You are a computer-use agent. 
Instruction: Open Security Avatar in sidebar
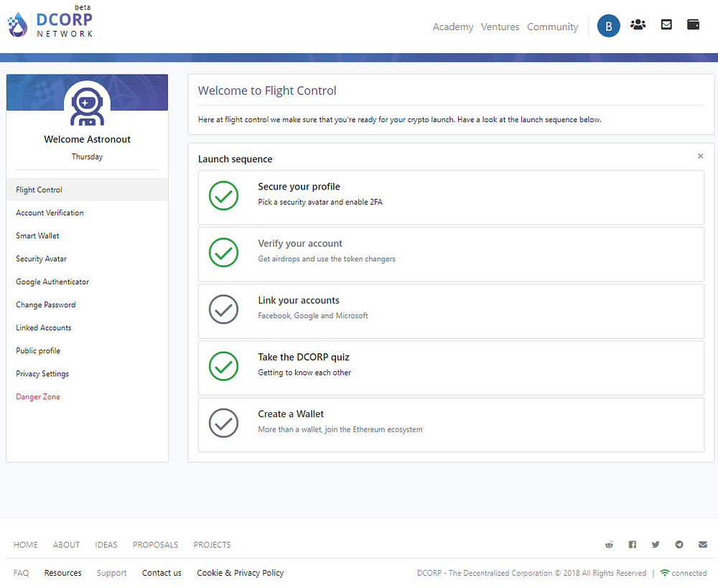coord(87,258)
